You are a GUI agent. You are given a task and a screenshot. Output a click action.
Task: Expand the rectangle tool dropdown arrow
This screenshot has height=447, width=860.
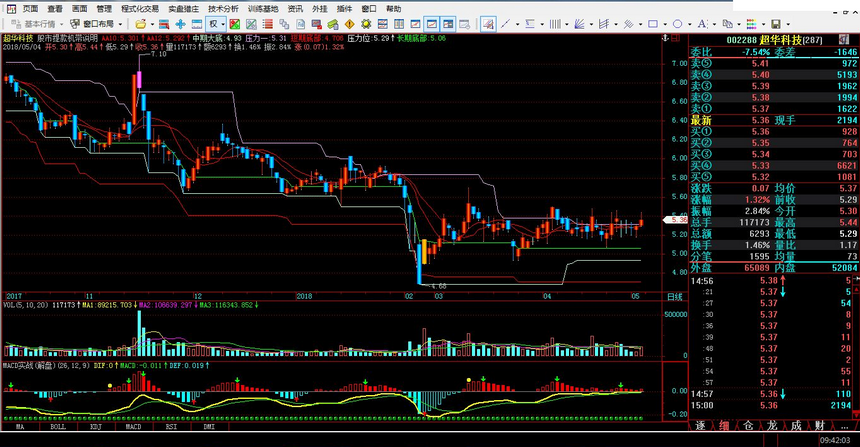pyautogui.click(x=665, y=24)
